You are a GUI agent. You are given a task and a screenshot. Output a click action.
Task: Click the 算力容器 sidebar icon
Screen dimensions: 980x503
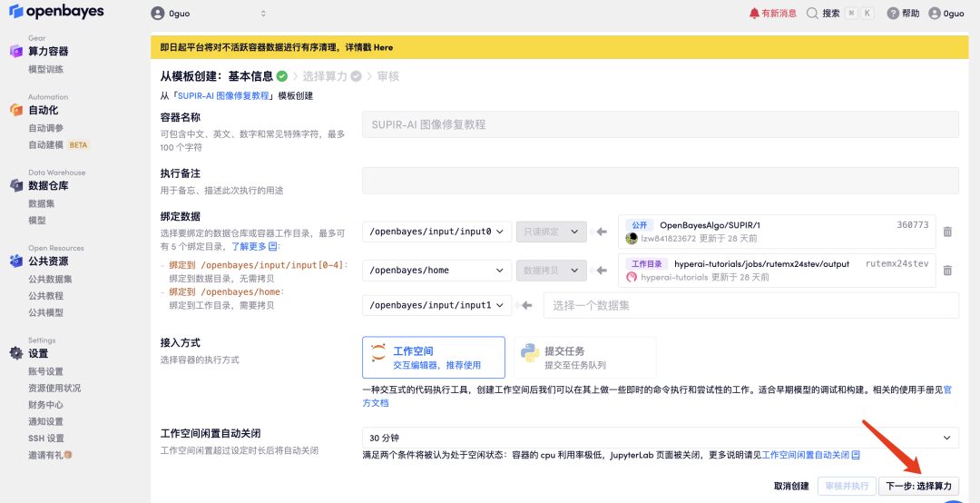[15, 52]
